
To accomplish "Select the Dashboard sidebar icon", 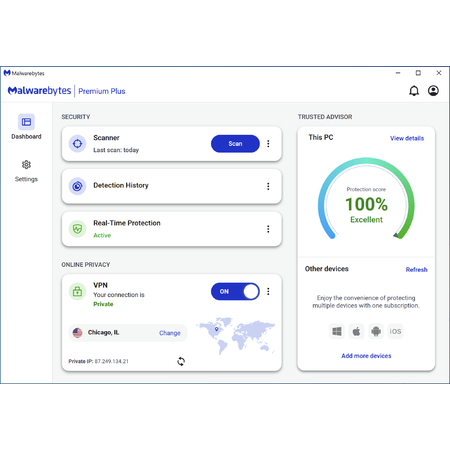I will pos(26,122).
